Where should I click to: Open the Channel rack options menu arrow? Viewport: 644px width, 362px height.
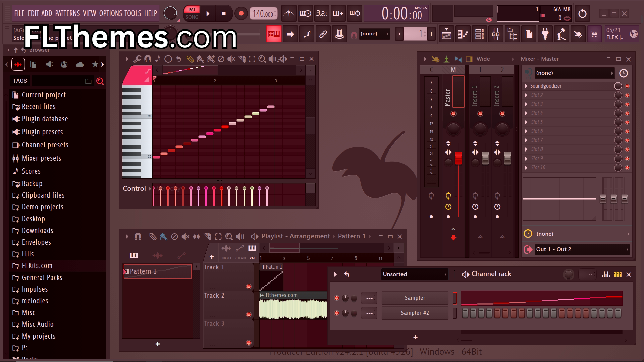(335, 274)
